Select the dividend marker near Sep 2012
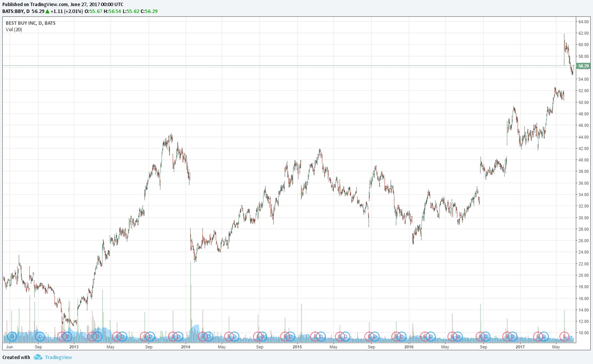The height and width of the screenshot is (364, 593). (x=40, y=336)
